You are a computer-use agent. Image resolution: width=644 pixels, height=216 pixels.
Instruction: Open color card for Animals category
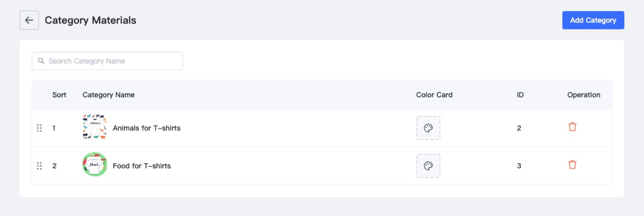click(428, 128)
